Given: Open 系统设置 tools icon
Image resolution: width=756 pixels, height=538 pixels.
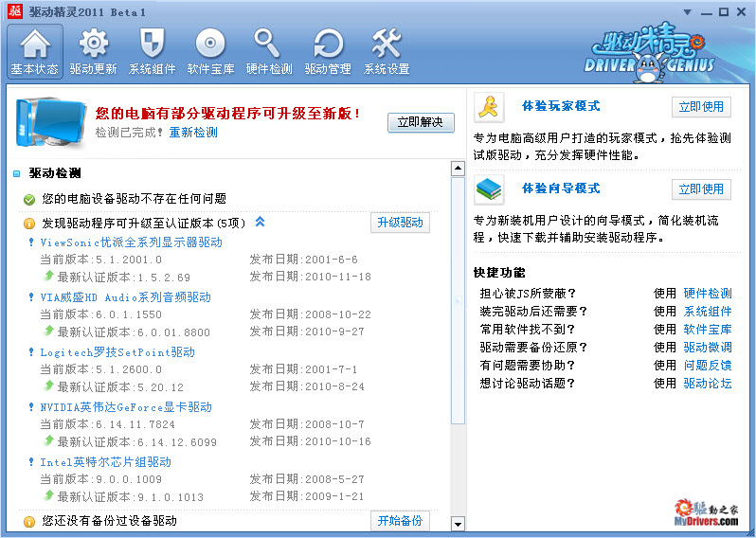Looking at the screenshot, I should coord(387,51).
